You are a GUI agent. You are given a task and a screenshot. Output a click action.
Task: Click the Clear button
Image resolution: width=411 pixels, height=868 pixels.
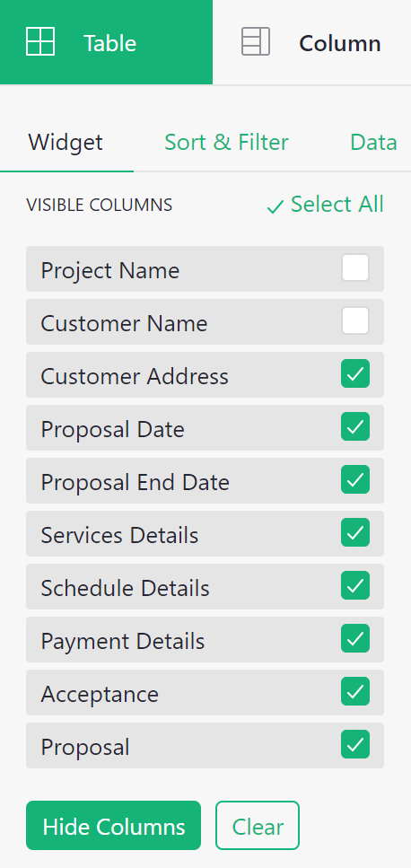click(x=258, y=826)
